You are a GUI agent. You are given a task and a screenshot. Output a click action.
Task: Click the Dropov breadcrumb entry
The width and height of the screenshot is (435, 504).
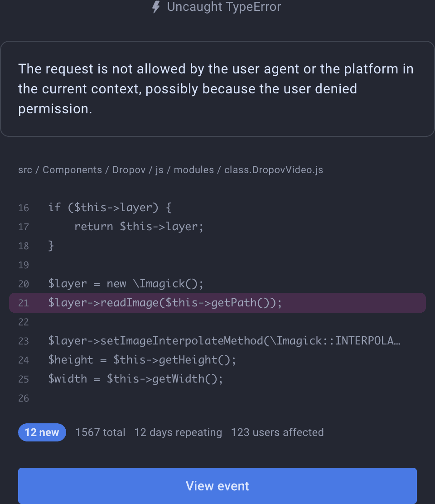click(128, 170)
